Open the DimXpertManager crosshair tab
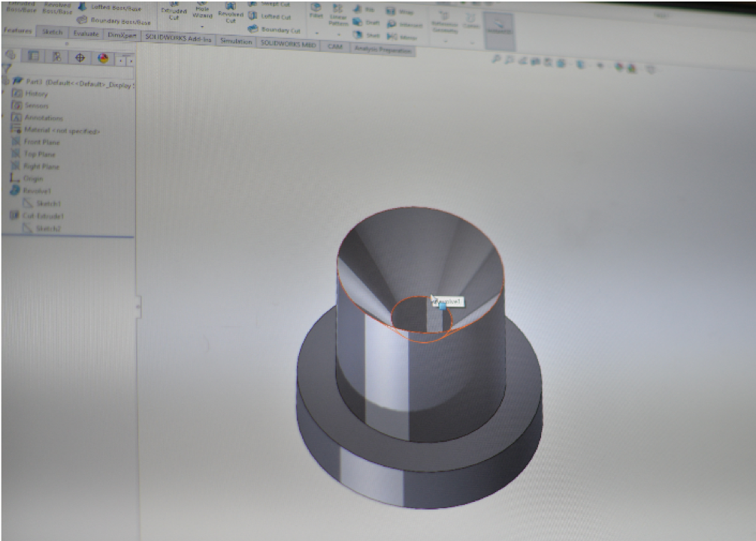Image resolution: width=756 pixels, height=541 pixels. click(80, 58)
